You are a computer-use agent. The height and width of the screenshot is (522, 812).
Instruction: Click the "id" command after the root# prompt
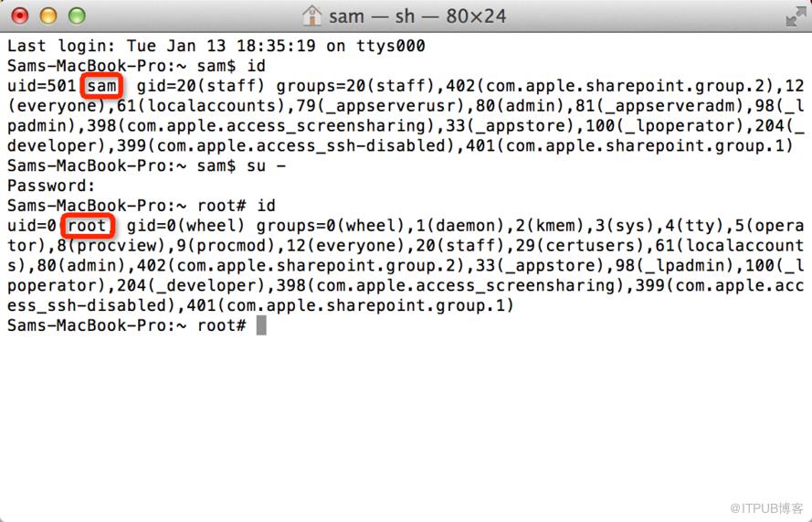(266, 206)
